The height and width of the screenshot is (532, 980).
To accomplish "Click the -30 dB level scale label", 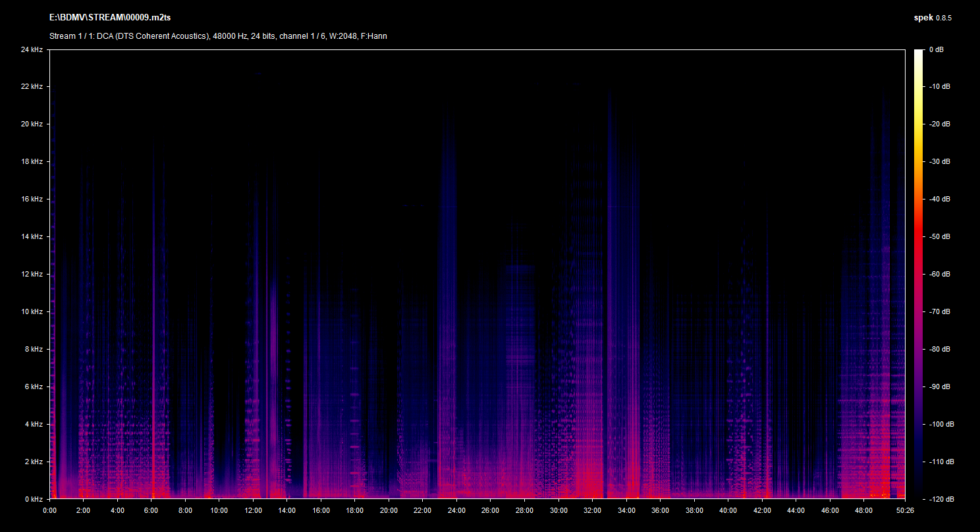I will tap(939, 161).
